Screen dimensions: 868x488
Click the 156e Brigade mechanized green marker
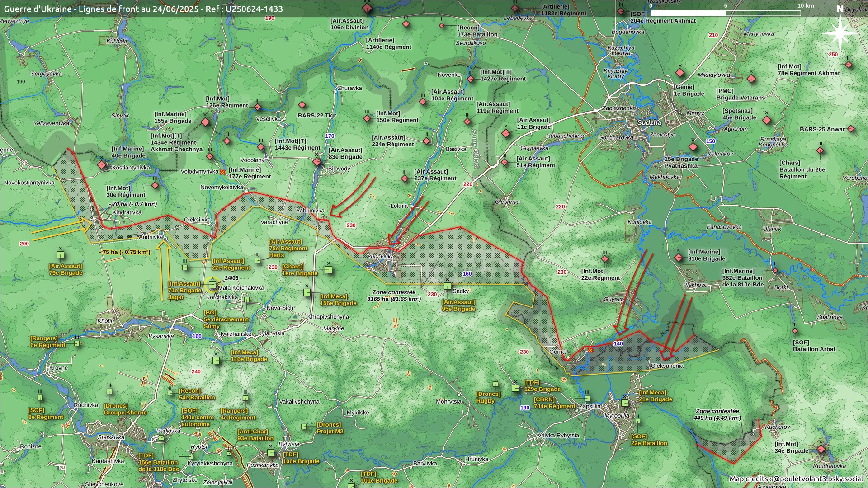pos(307,292)
